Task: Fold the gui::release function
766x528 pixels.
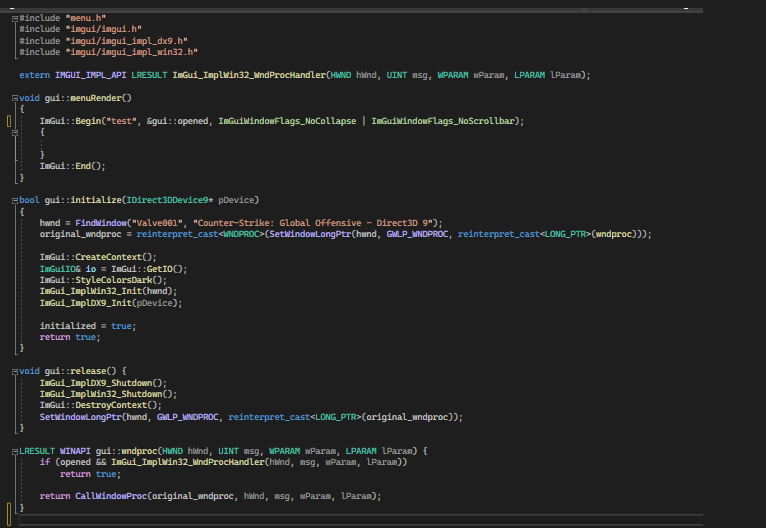Action: click(x=14, y=371)
